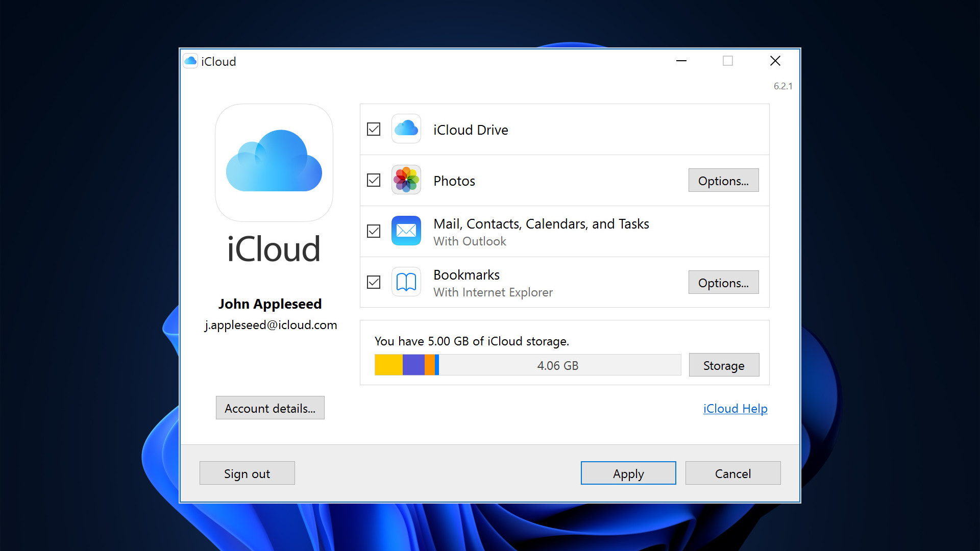
Task: Click the Storage button to manage space
Action: [725, 365]
